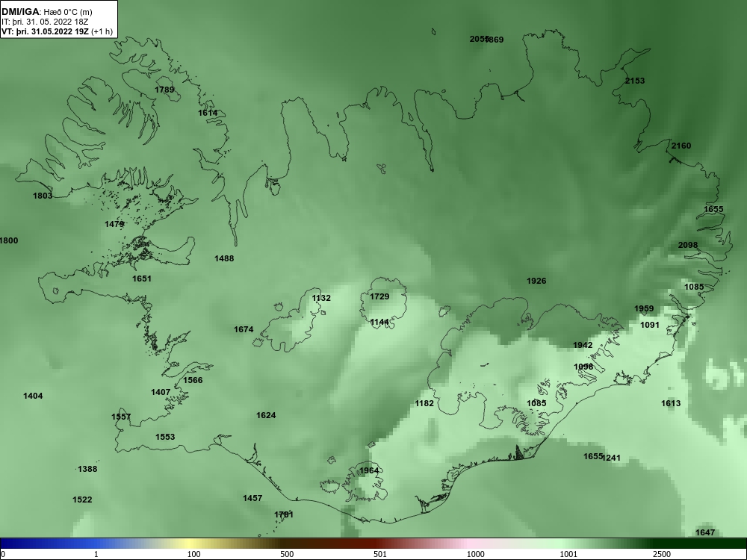Click the legend tick label 100
This screenshot has height=560, width=747.
coord(193,554)
